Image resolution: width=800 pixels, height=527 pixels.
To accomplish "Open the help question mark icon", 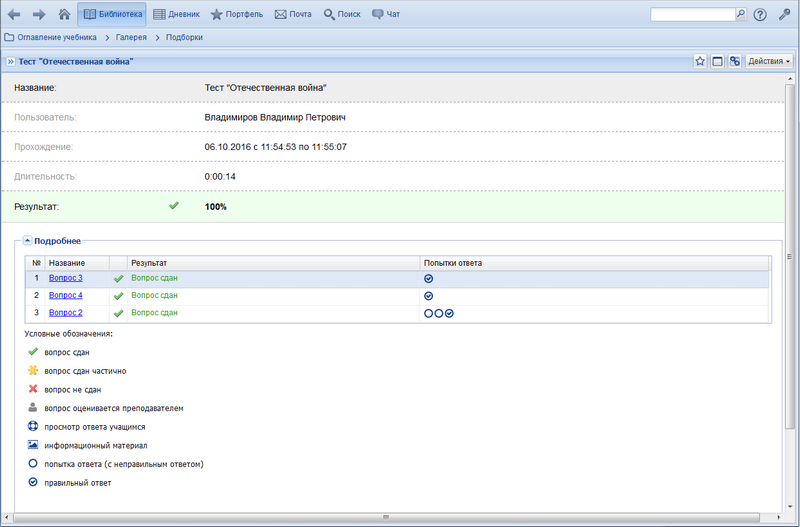I will [x=760, y=15].
